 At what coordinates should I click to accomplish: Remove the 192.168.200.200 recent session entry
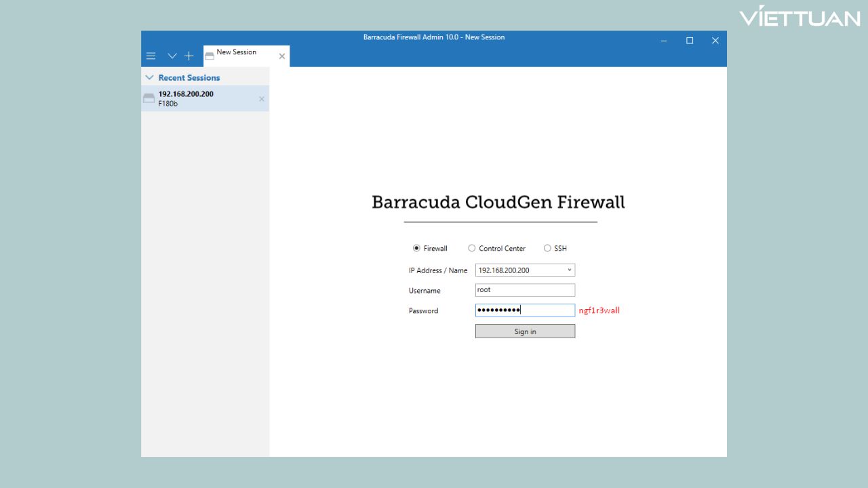coord(261,98)
